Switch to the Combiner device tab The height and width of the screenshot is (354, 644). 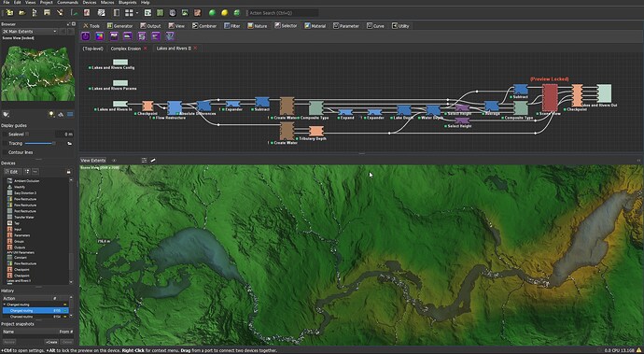204,26
